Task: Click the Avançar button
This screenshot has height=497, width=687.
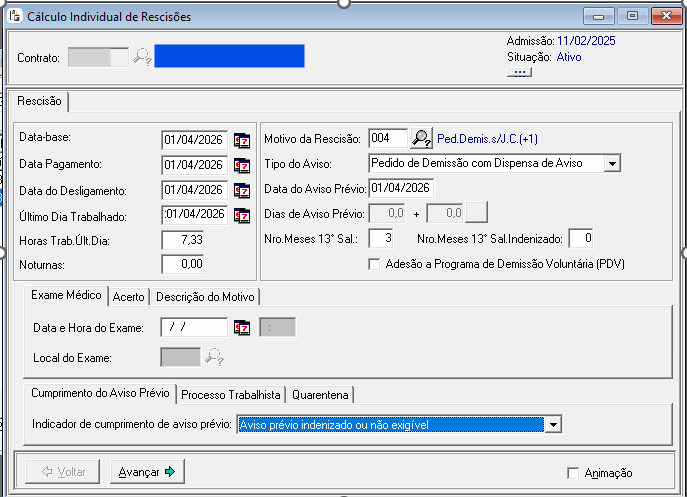Action: pos(148,472)
